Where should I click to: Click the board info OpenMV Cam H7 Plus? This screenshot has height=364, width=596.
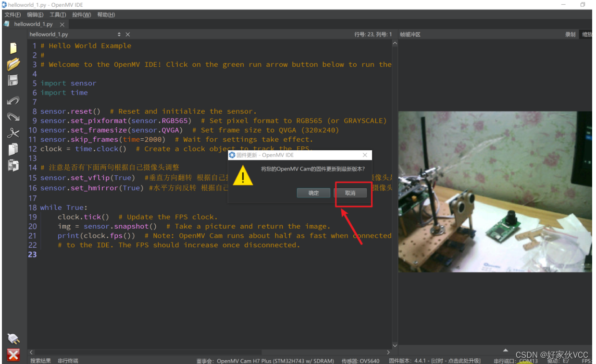pyautogui.click(x=265, y=361)
